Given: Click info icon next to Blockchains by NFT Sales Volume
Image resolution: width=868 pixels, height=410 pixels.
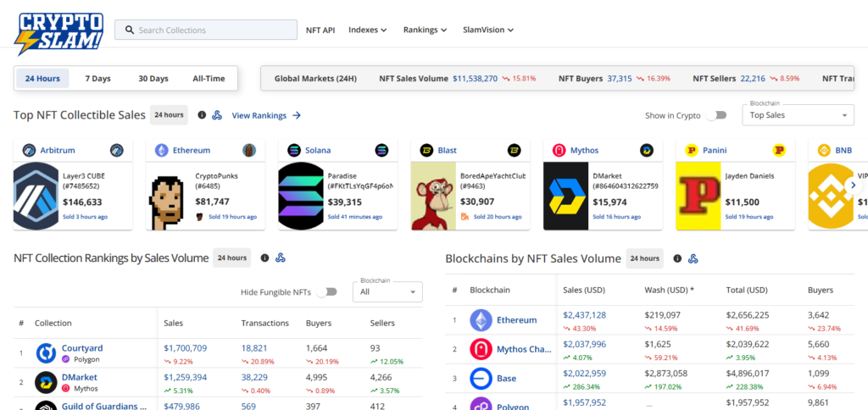Looking at the screenshot, I should [x=677, y=258].
